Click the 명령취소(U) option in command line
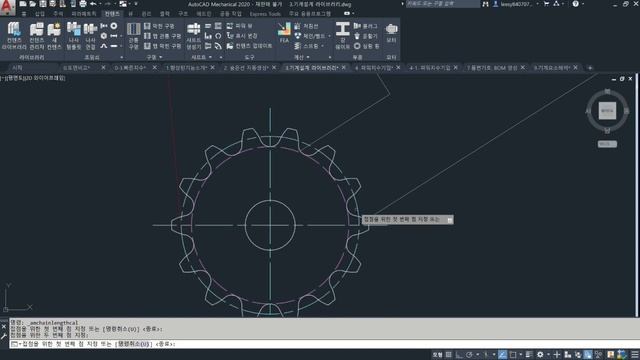 coord(133,344)
